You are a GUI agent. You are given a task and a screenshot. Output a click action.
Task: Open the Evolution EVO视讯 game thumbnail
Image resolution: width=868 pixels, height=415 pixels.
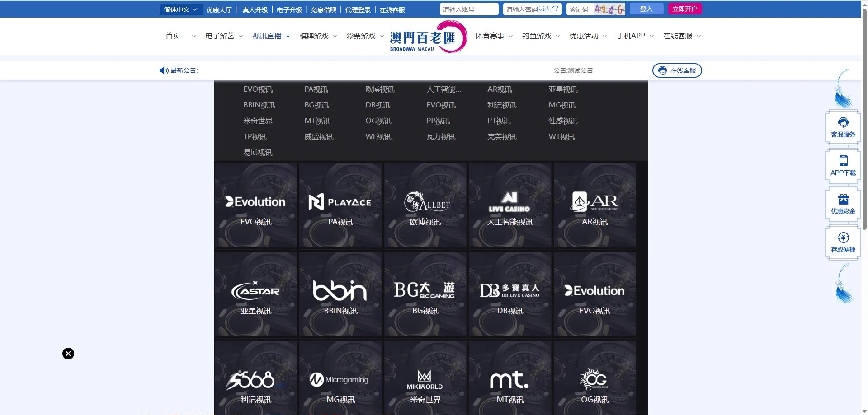(255, 205)
